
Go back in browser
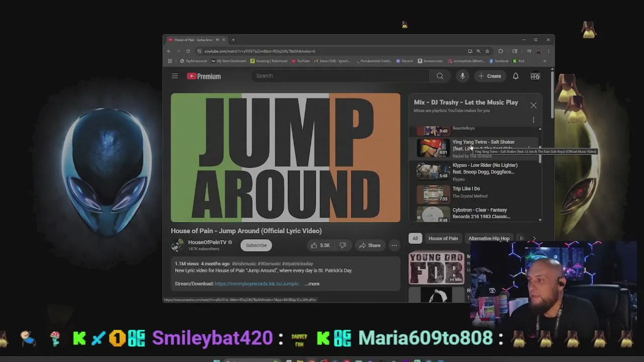pos(169,51)
